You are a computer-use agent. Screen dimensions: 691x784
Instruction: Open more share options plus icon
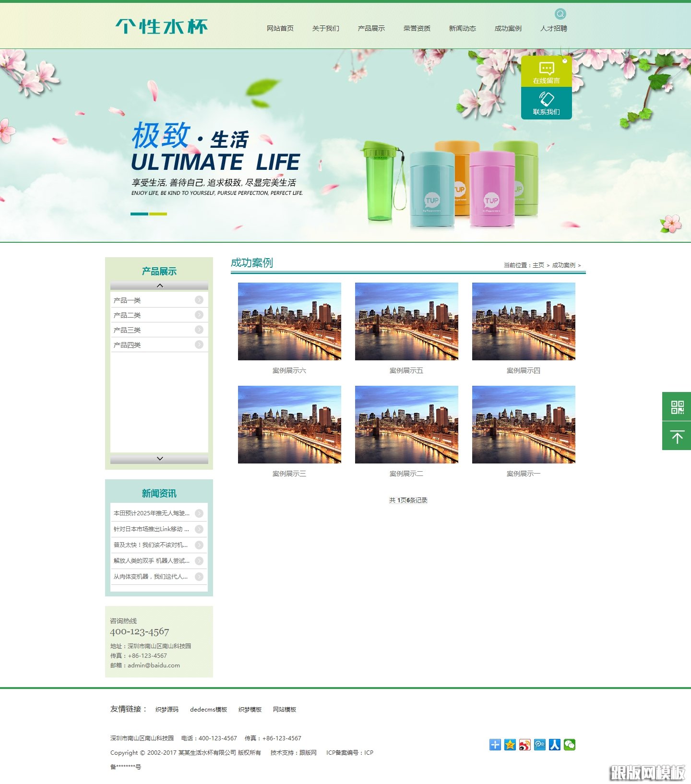[x=495, y=745]
